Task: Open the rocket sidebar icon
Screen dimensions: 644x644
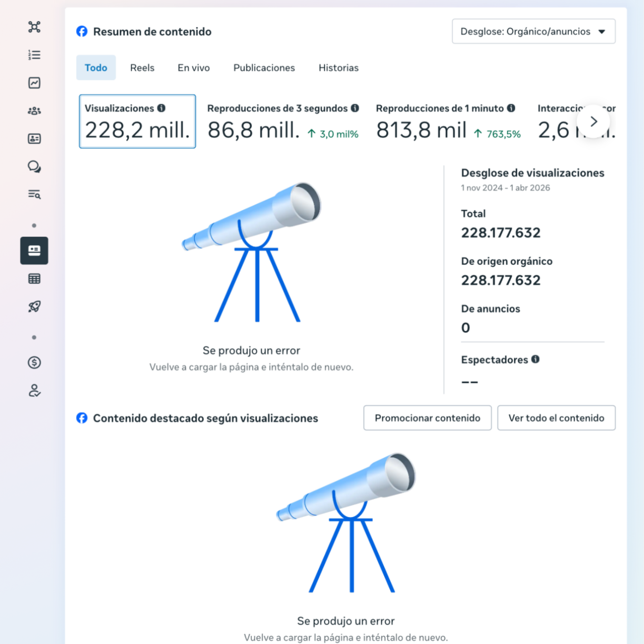Action: click(x=34, y=307)
